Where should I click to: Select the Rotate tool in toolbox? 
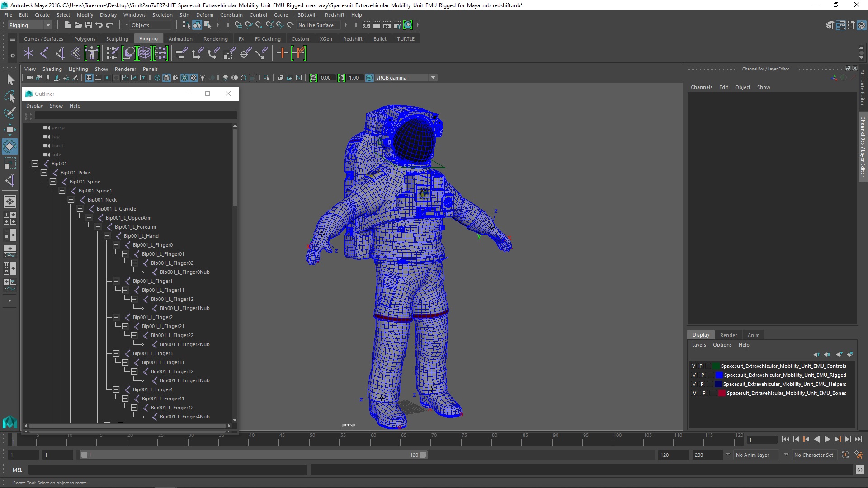(x=9, y=146)
